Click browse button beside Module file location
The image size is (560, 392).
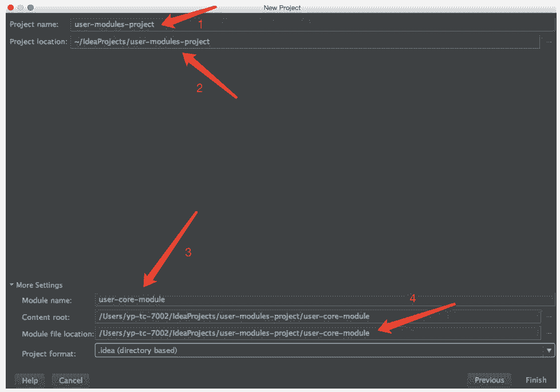(549, 333)
